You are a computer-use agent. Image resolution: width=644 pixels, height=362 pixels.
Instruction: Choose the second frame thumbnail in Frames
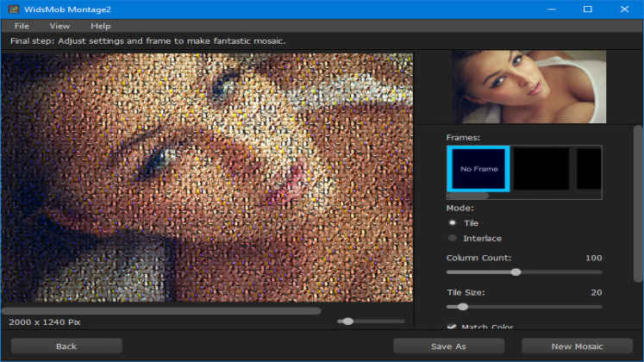[x=541, y=168]
